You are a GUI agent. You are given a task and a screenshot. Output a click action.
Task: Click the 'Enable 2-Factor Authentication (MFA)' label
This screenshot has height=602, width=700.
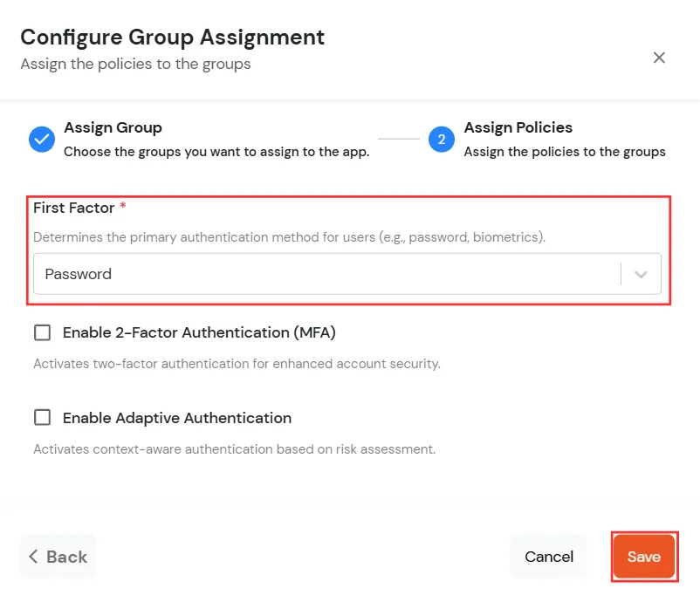(199, 332)
